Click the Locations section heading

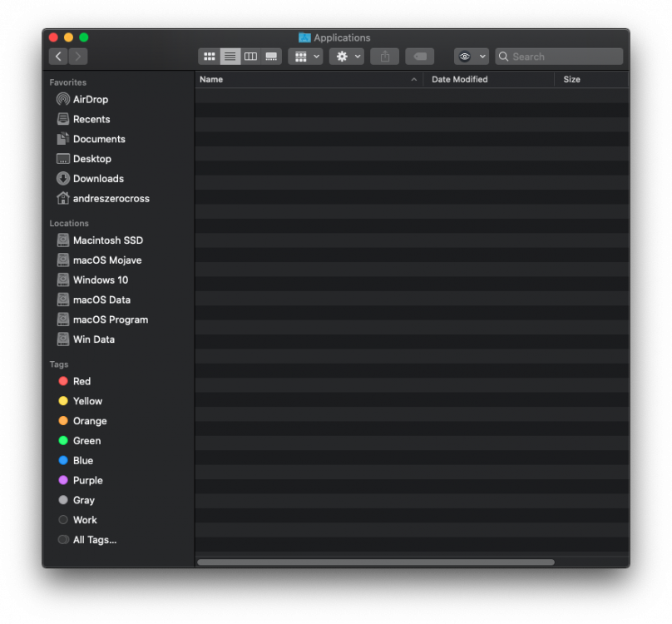[69, 224]
